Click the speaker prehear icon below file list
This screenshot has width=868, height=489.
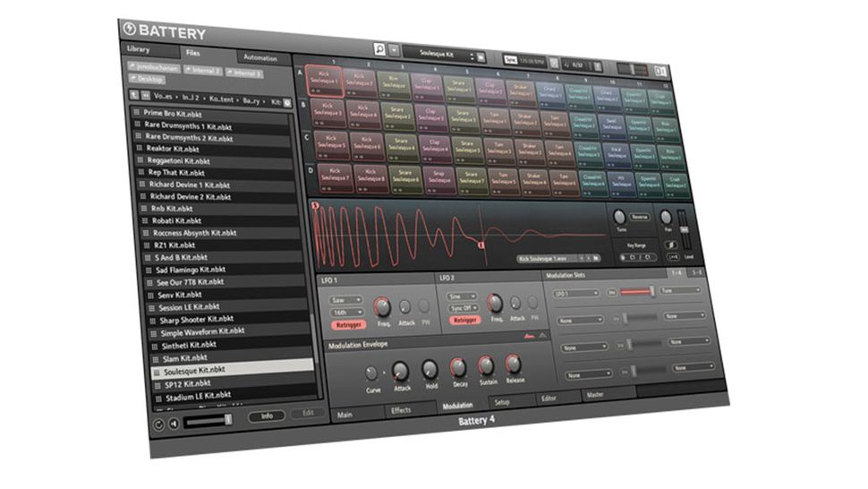174,424
